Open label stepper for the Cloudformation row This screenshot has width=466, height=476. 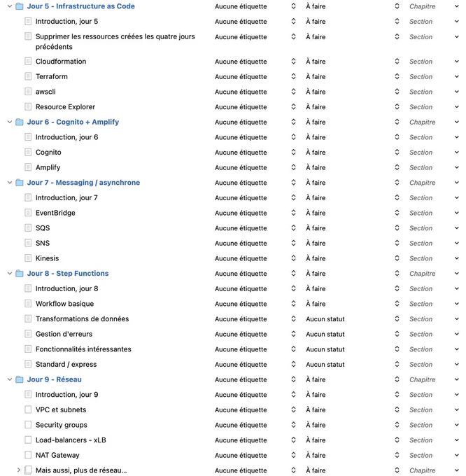293,62
